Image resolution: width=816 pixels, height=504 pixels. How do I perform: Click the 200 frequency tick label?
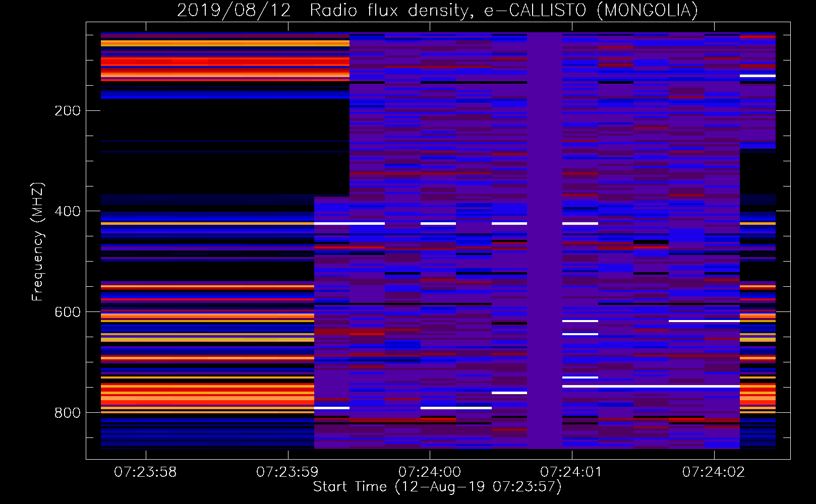point(68,111)
